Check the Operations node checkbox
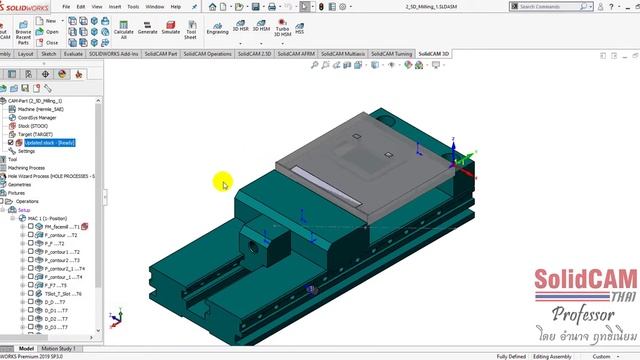Viewport: 640px width, 360px height. [x=1, y=201]
